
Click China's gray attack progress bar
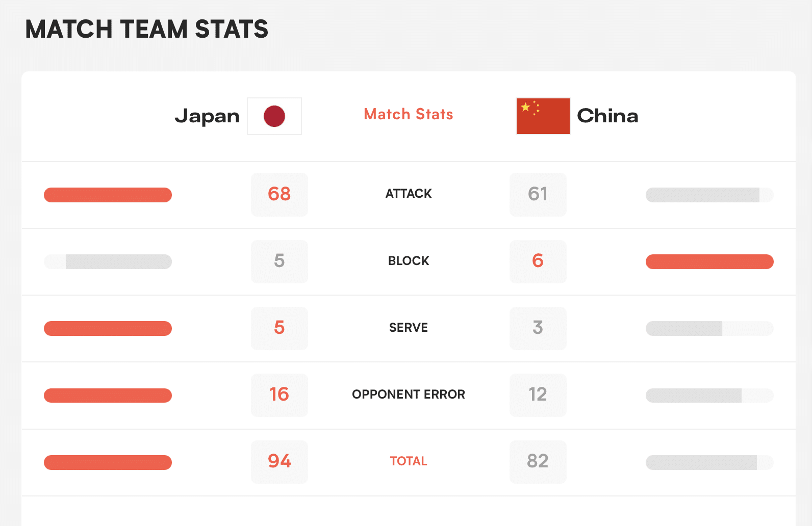(x=702, y=195)
